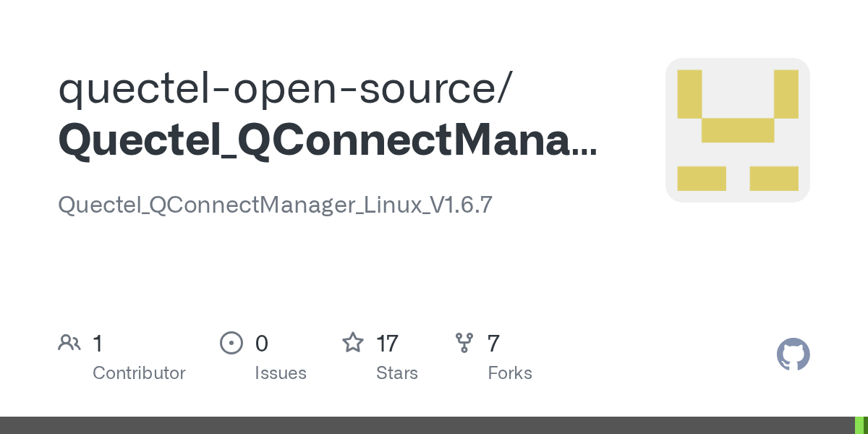Click the Contributor label
Screen dimensions: 868x434
[x=139, y=373]
